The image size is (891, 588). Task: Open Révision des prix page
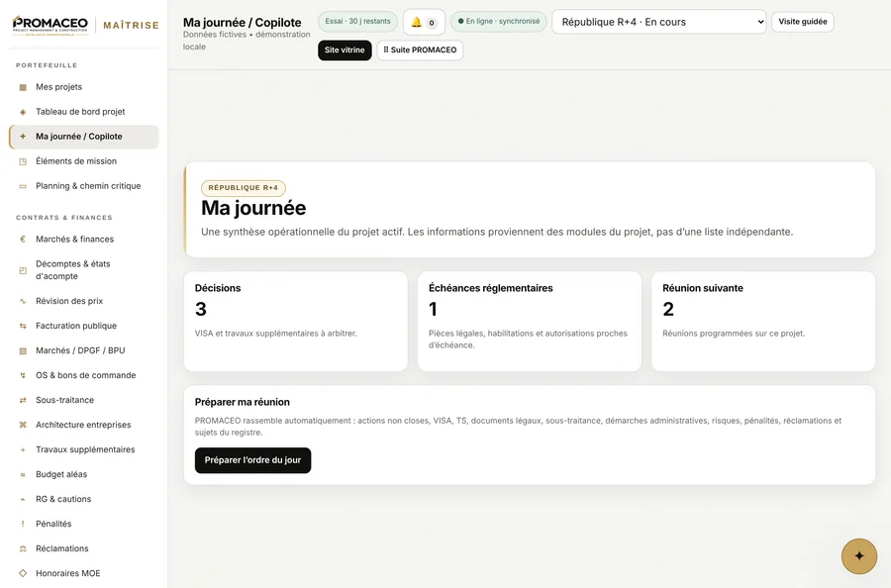click(84, 301)
